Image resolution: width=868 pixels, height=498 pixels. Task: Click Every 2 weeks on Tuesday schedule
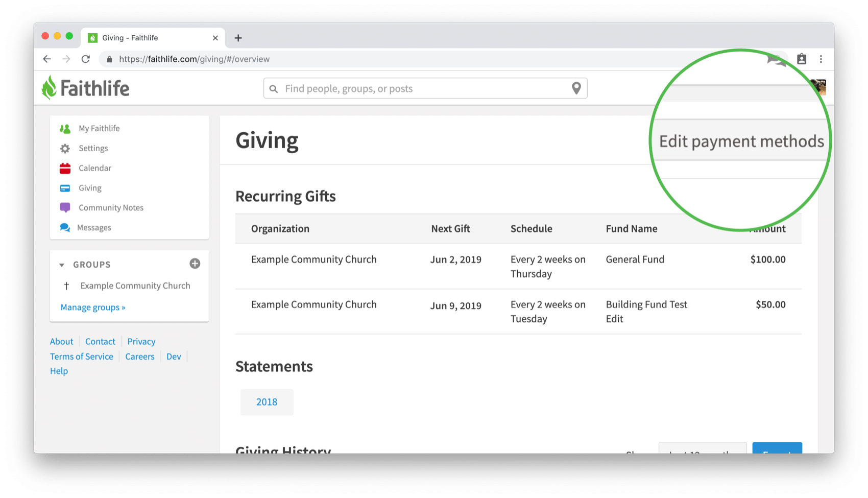548,312
